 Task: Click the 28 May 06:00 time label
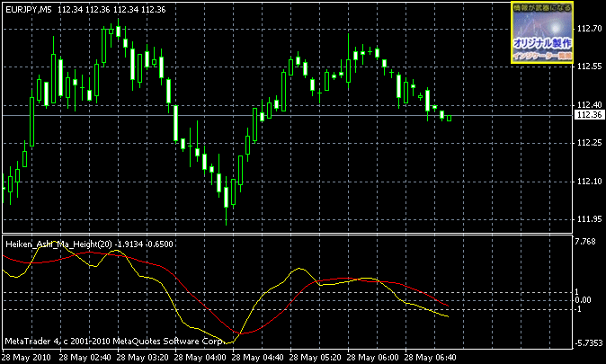[373, 358]
